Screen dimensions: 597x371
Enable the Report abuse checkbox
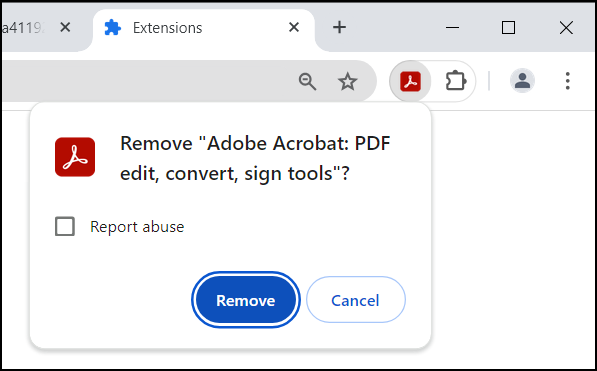coord(65,226)
